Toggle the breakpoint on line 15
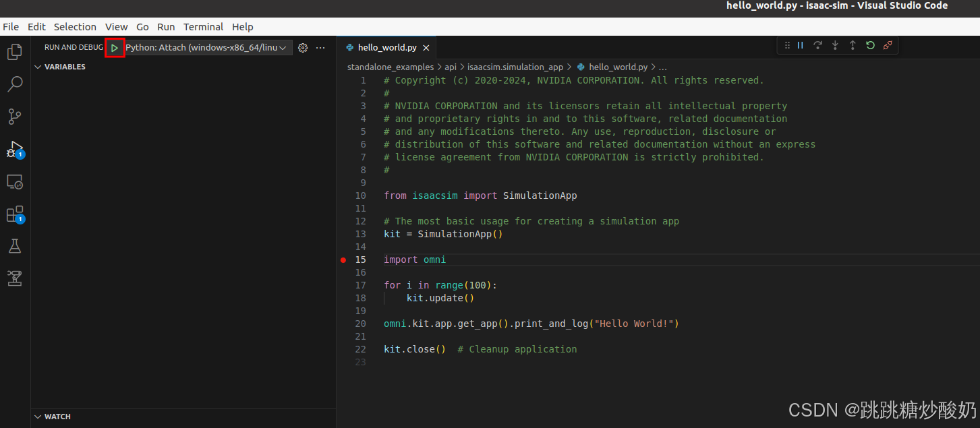The image size is (980, 428). click(x=343, y=259)
